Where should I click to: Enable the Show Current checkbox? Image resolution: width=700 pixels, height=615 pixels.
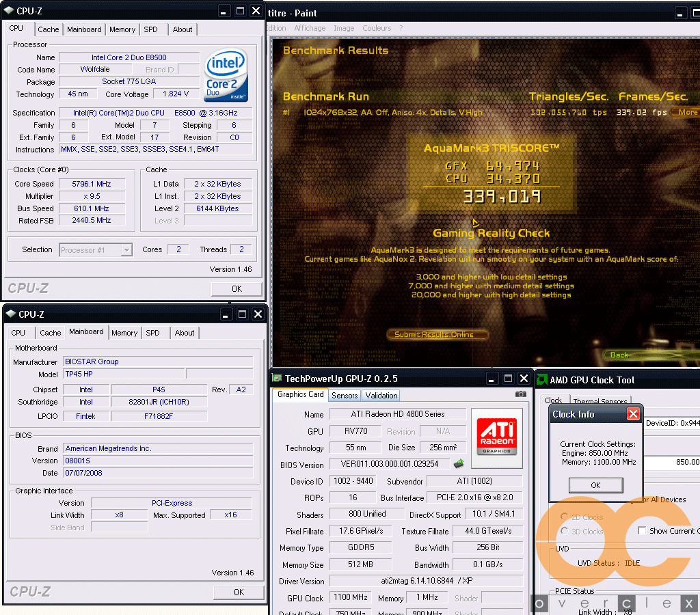tap(642, 530)
